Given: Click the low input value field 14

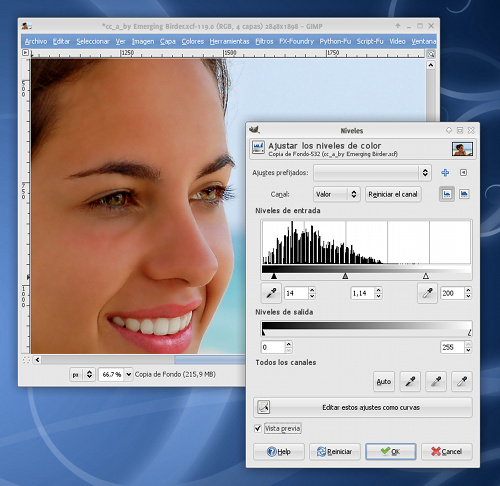Looking at the screenshot, I should 296,293.
